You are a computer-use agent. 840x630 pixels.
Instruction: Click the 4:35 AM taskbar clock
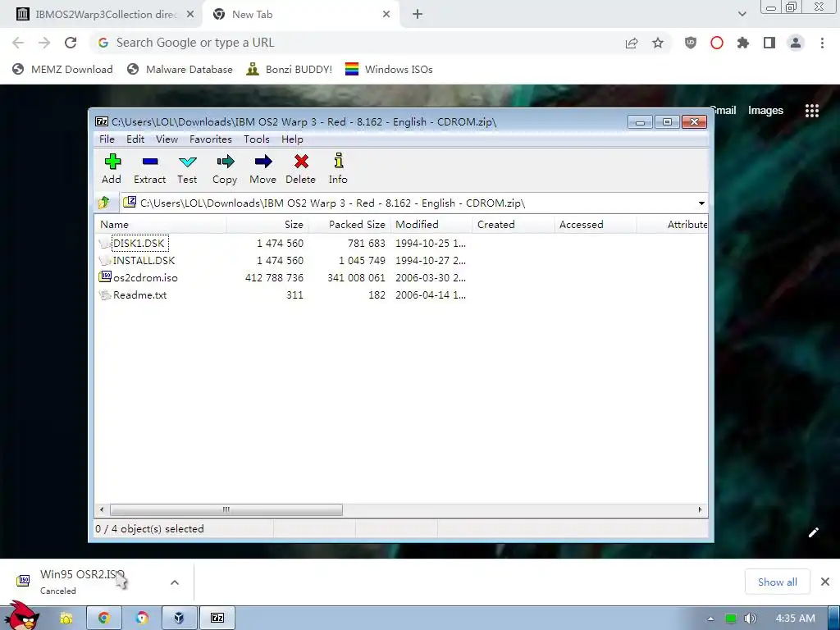tap(795, 619)
